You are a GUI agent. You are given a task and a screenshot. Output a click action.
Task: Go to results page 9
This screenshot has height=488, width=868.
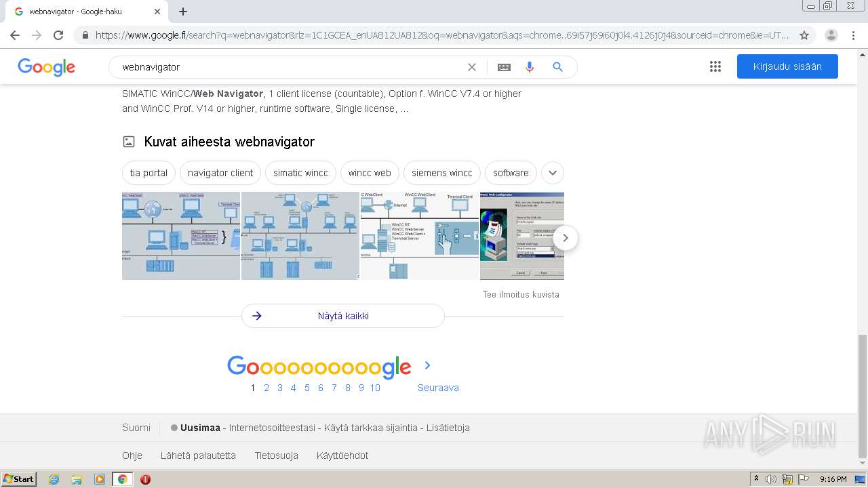361,388
